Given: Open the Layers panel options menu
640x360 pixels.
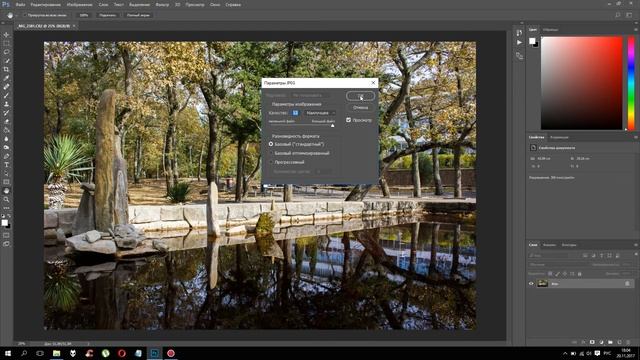Looking at the screenshot, I should point(636,245).
